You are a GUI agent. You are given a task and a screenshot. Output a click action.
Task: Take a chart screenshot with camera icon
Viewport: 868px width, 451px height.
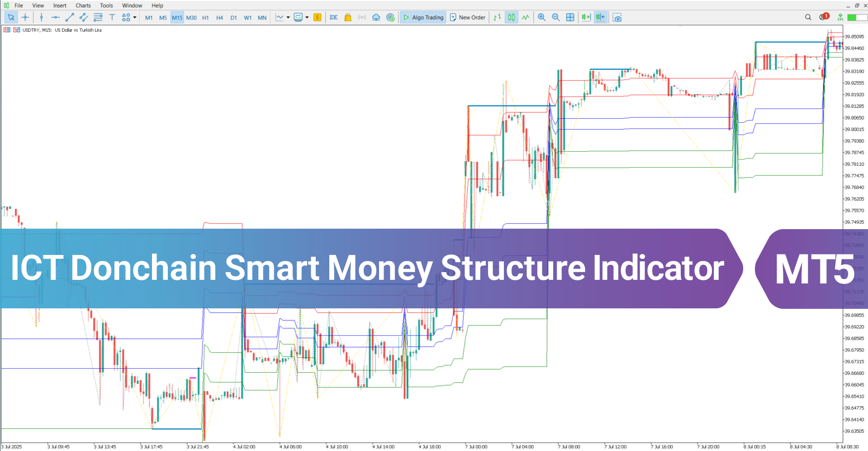(x=617, y=18)
